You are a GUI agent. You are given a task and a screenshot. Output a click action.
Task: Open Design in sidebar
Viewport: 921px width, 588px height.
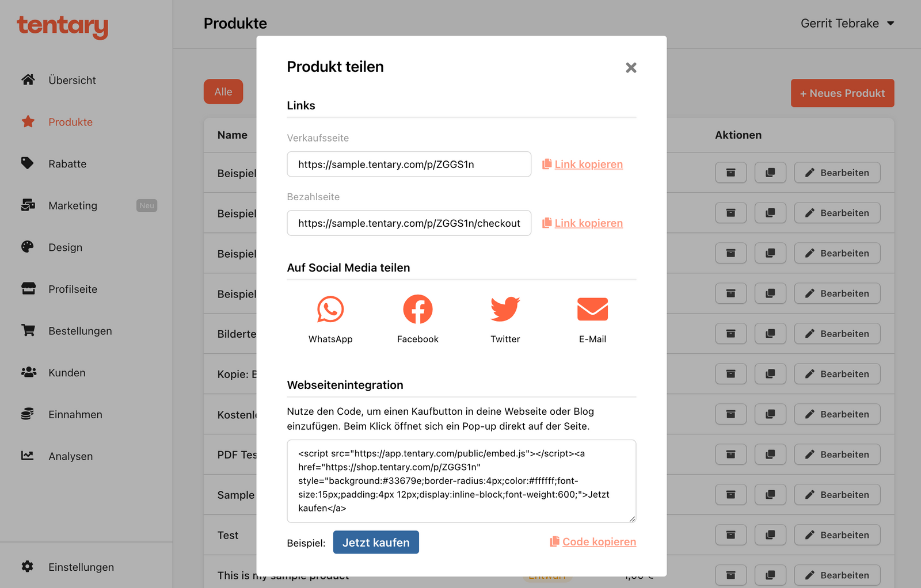(x=65, y=247)
